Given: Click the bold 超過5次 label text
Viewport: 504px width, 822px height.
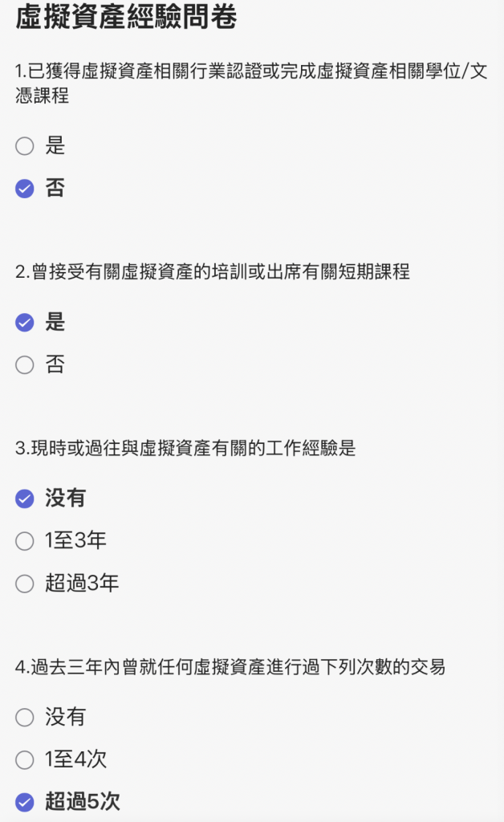Looking at the screenshot, I should click(x=83, y=802).
